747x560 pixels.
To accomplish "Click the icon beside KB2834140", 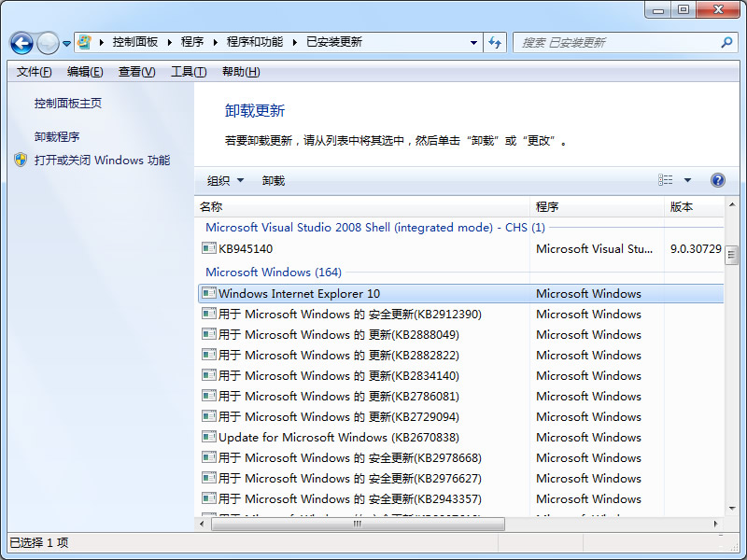I will tap(208, 375).
